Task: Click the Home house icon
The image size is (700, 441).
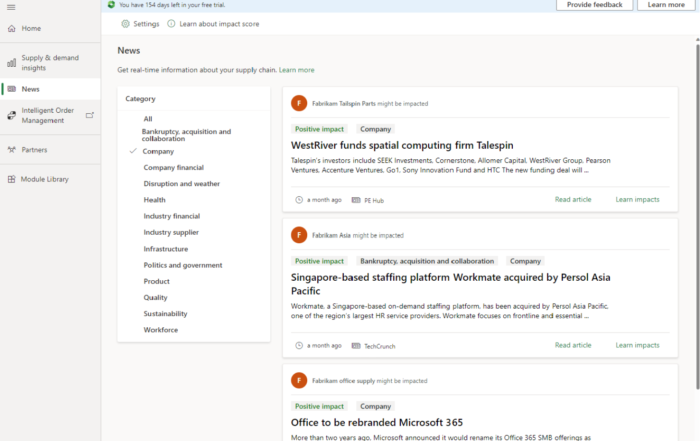Action: click(12, 28)
